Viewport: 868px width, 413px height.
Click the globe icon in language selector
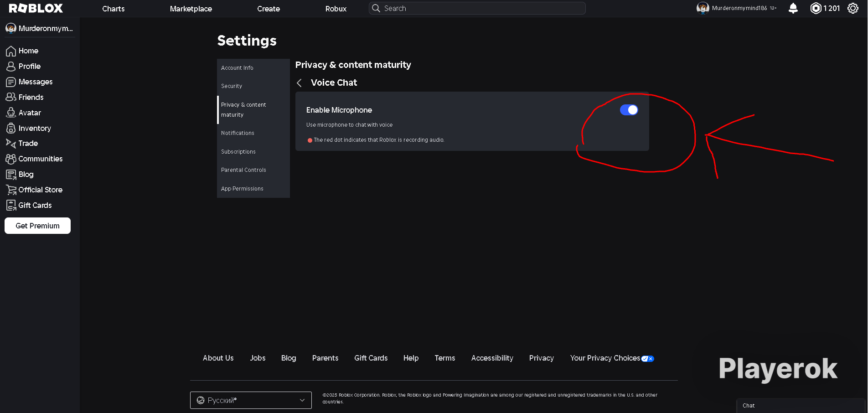201,400
